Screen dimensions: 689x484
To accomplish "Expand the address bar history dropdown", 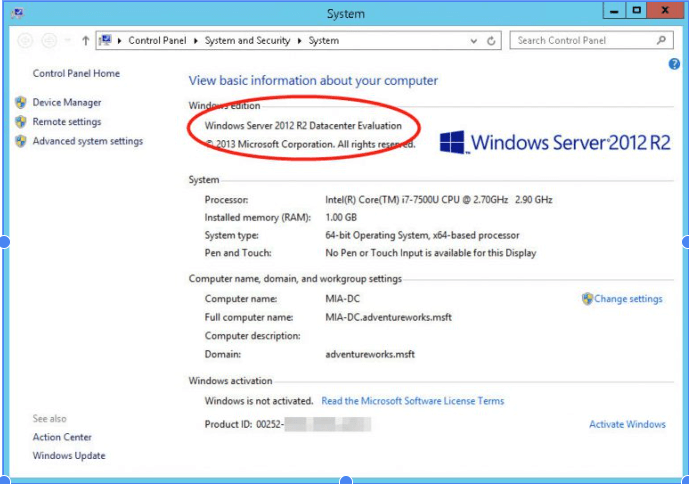I will 474,41.
